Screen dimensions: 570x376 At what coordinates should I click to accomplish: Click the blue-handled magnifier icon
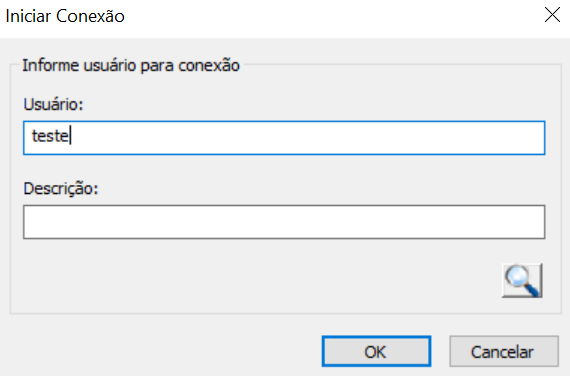(522, 280)
